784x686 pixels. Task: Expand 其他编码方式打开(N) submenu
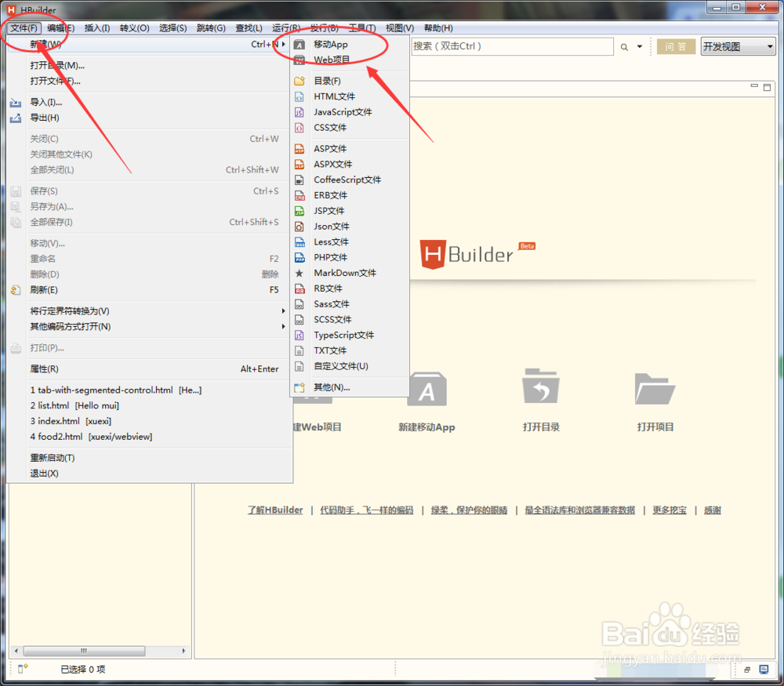click(x=284, y=326)
